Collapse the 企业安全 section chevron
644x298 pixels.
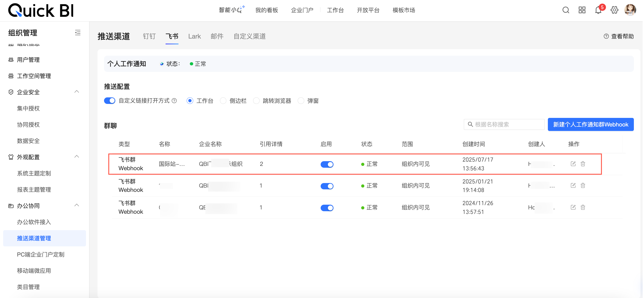pos(77,92)
